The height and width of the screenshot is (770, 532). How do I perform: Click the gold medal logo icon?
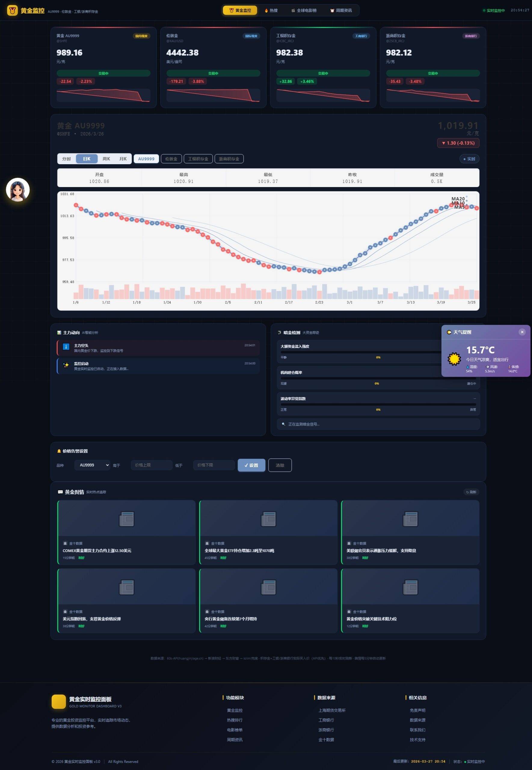pyautogui.click(x=12, y=11)
